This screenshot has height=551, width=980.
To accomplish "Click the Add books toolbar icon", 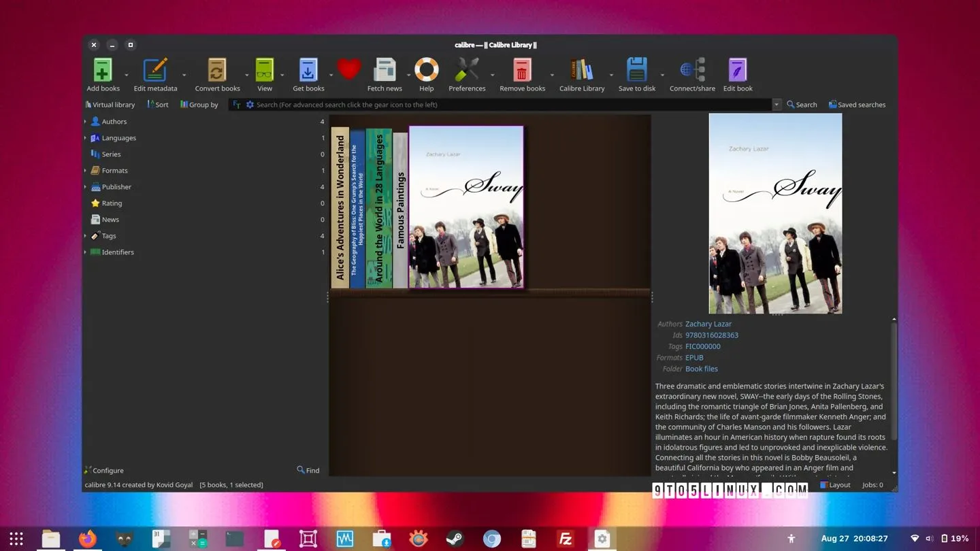I will tap(103, 70).
